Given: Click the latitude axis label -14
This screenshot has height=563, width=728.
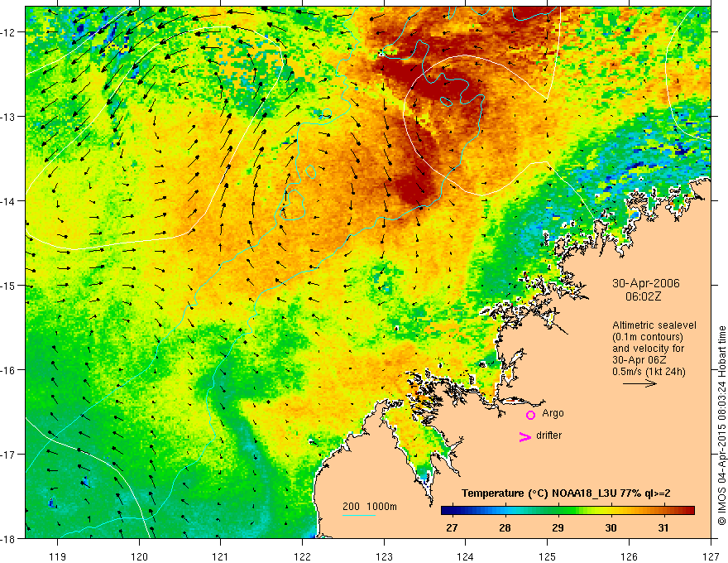Looking at the screenshot, I should click(8, 200).
